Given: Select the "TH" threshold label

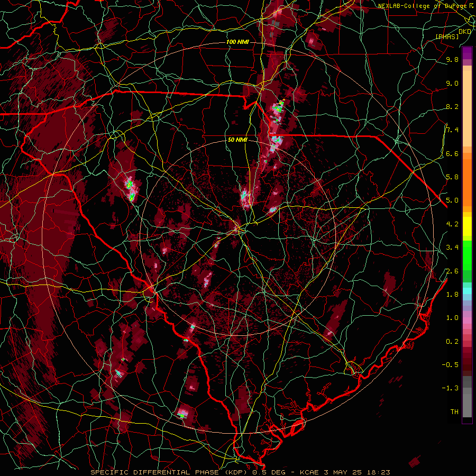Looking at the screenshot, I should coord(454,411).
